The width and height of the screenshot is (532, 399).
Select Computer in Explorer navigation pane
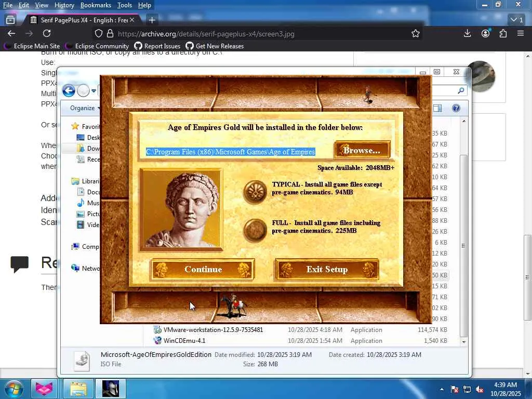point(86,247)
